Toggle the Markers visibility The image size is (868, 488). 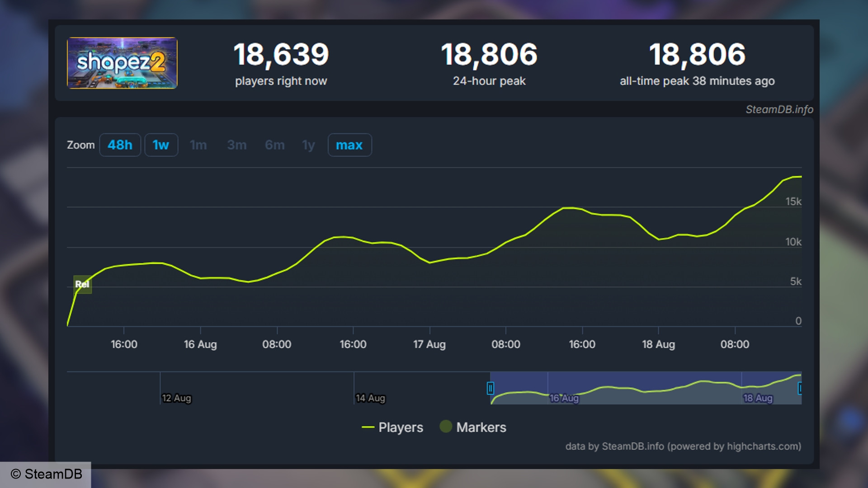(x=474, y=427)
